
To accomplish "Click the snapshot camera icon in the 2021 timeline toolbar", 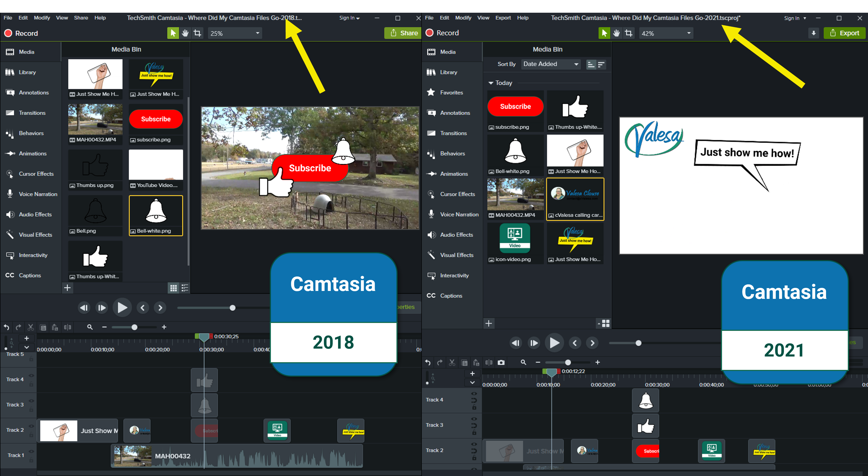I will [x=501, y=363].
